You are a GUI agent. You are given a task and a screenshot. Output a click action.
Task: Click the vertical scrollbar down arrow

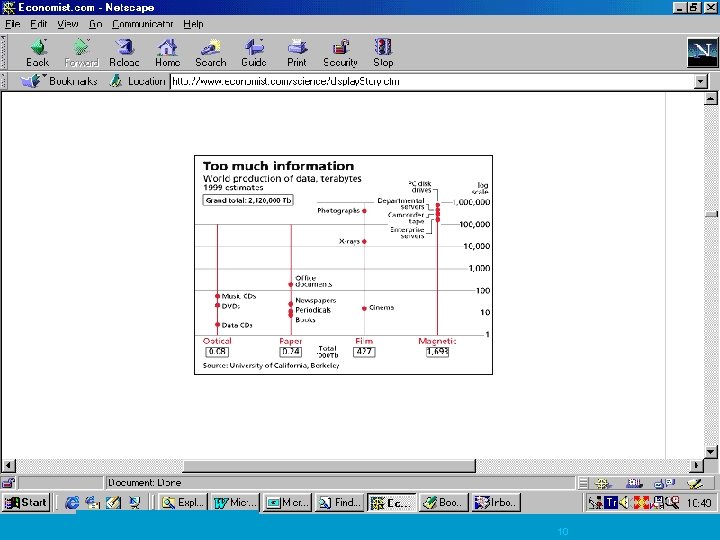tap(710, 451)
